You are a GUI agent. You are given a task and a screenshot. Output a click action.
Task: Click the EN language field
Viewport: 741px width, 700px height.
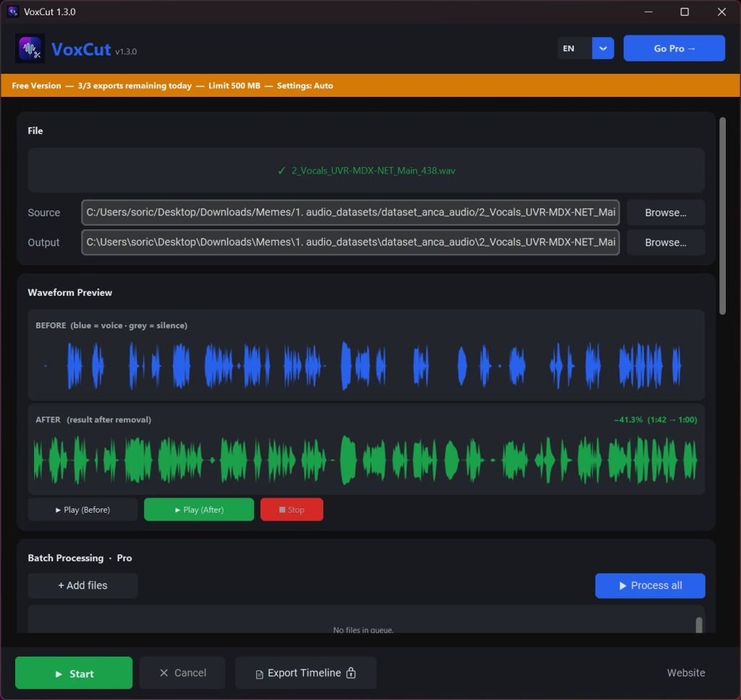pyautogui.click(x=574, y=48)
